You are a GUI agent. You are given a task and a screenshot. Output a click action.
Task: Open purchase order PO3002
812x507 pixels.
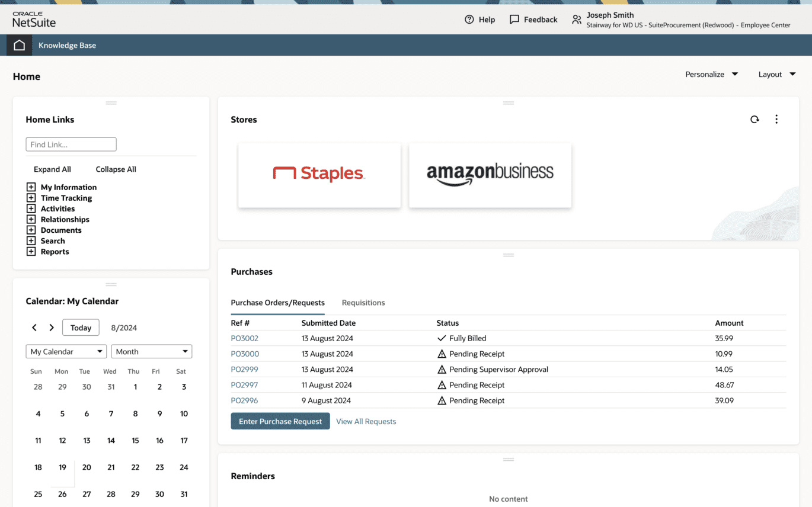[x=244, y=338]
